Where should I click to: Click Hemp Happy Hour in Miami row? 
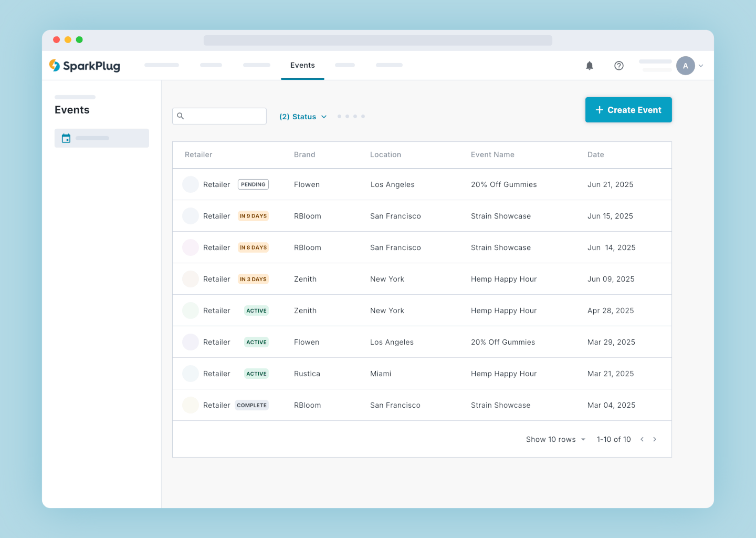pyautogui.click(x=503, y=374)
